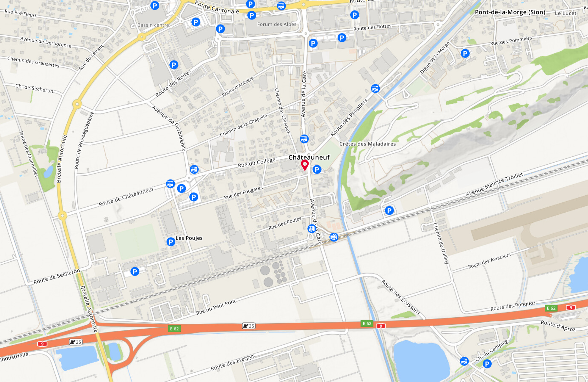This screenshot has width=588, height=382.
Task: Click the parking icon near Rue des Pommiers
Action: (465, 53)
